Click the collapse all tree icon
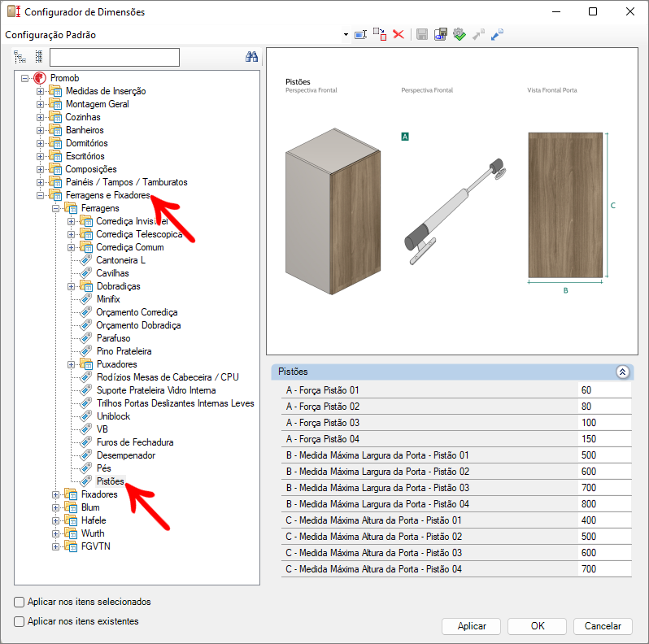This screenshot has height=644, width=649. click(x=38, y=57)
